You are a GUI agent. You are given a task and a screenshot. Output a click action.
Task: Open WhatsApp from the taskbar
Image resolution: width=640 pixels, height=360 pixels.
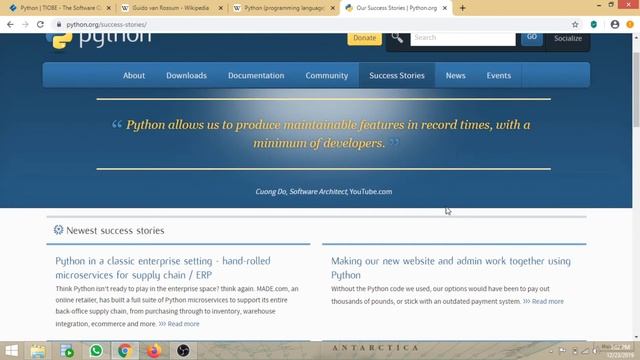point(96,351)
